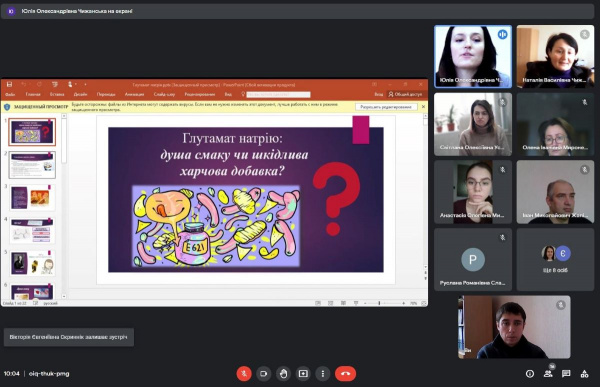Raise hand with the hand icon
The height and width of the screenshot is (387, 600).
coord(284,374)
